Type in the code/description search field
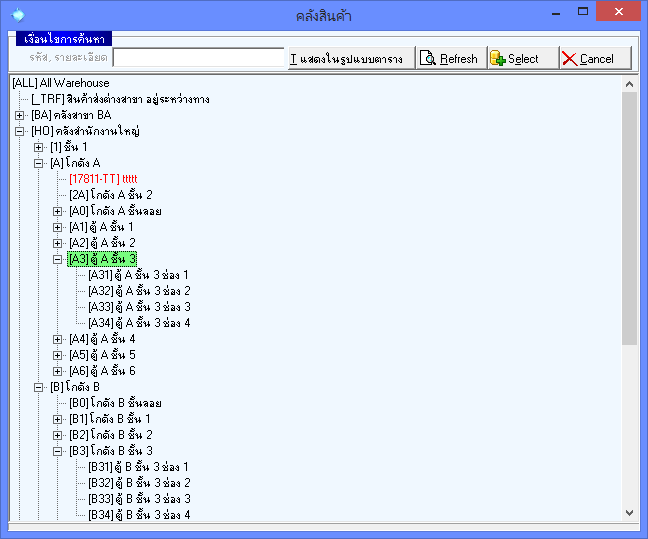Viewport: 648px width, 539px height. (x=198, y=58)
